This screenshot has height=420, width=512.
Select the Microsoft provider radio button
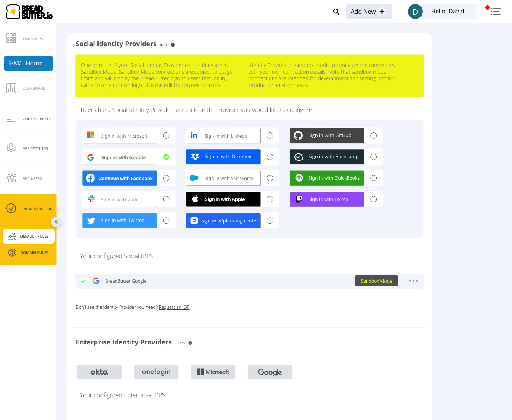point(166,136)
